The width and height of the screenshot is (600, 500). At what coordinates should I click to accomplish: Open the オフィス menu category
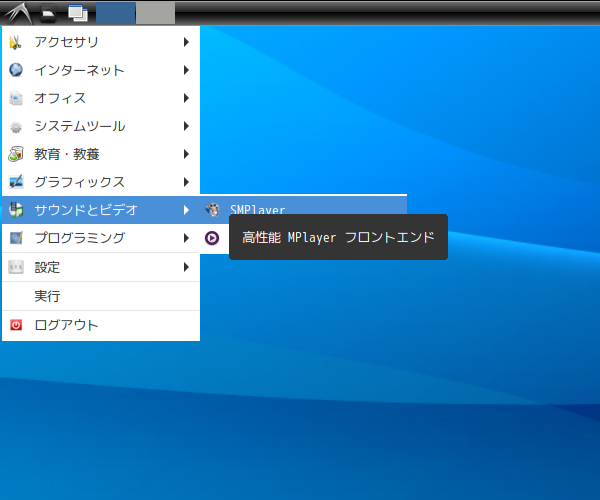coord(101,98)
